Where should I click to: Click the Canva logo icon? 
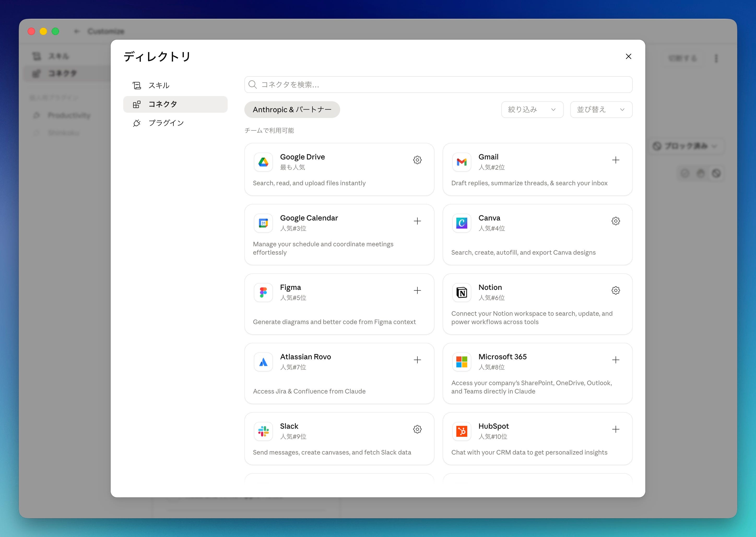tap(462, 223)
